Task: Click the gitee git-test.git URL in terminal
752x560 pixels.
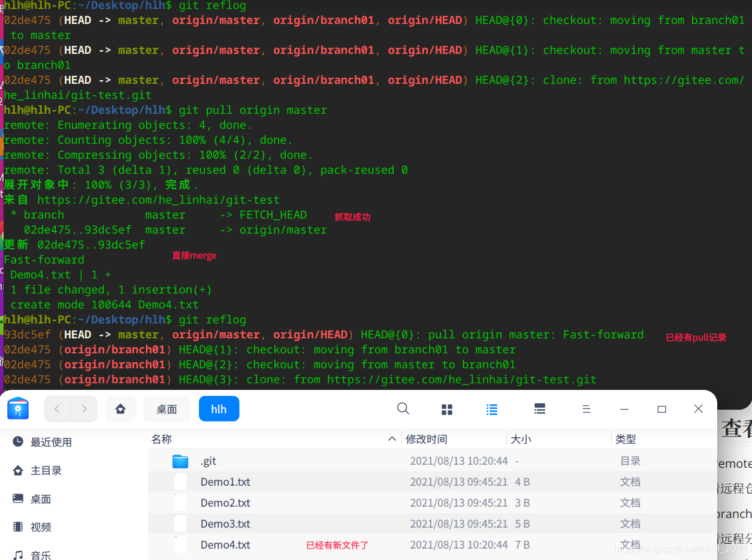Action: click(461, 379)
